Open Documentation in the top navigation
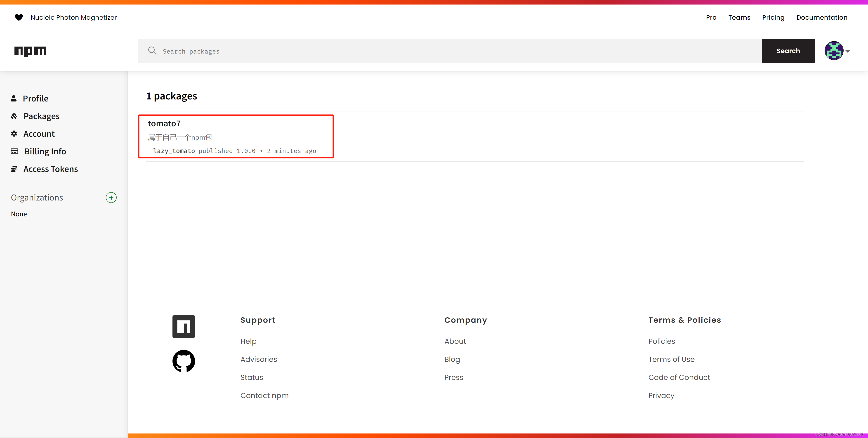Image resolution: width=868 pixels, height=438 pixels. coord(822,17)
